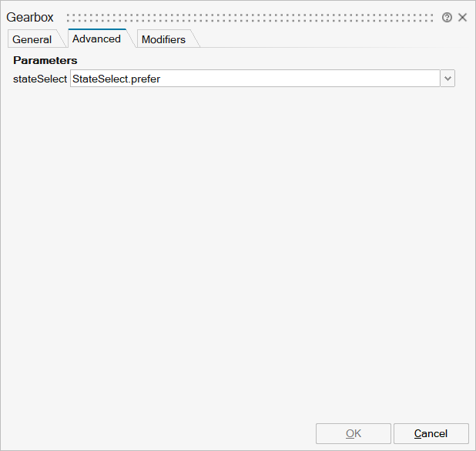Click the OK button
The height and width of the screenshot is (451, 476).
tap(354, 433)
